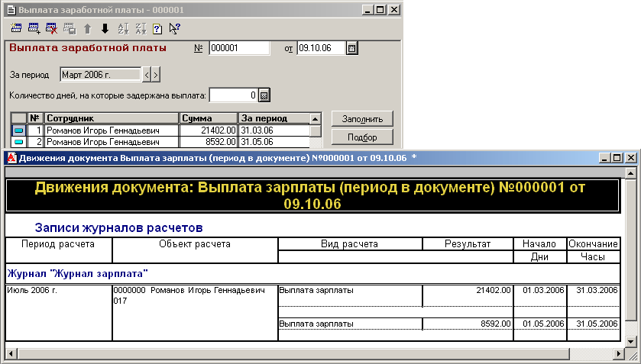Screen dimensions: 641x364
Task: Maximize the Движения документа window
Action: point(617,158)
